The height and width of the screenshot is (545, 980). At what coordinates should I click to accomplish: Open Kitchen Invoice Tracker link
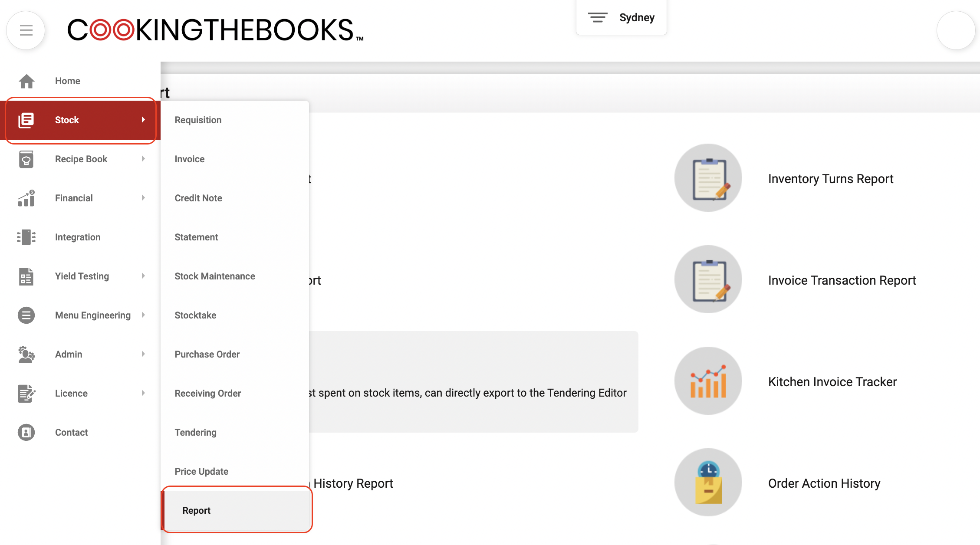click(832, 382)
